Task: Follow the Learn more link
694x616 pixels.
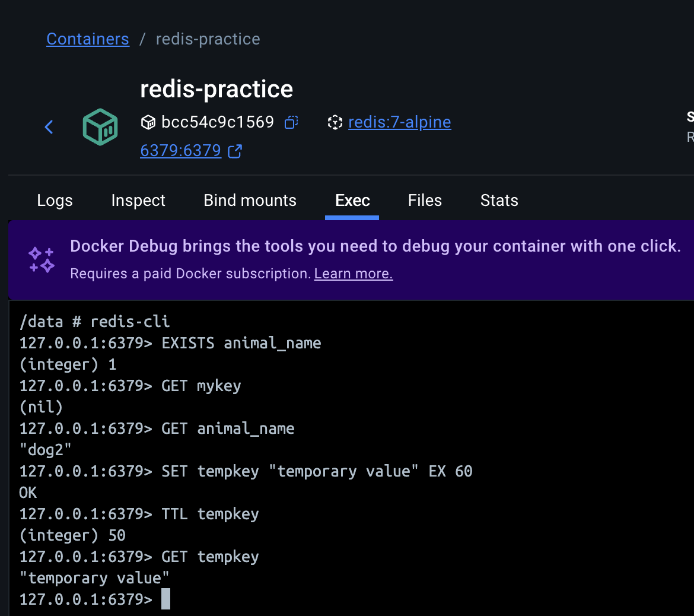Action: point(354,274)
